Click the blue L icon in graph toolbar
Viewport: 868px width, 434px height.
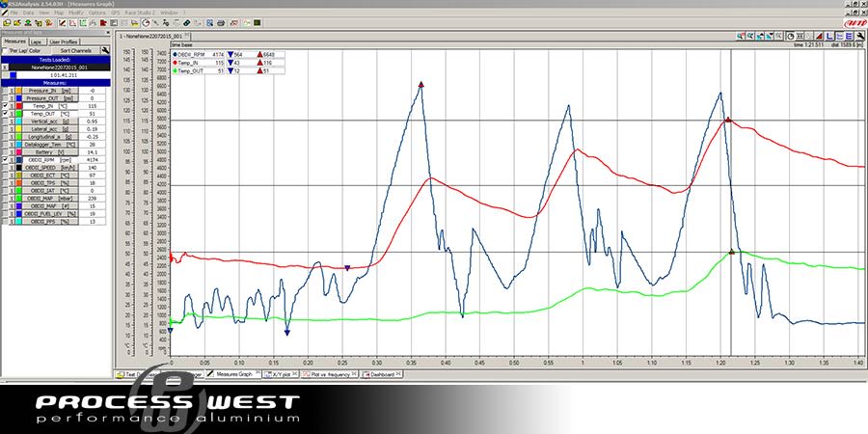point(829,36)
